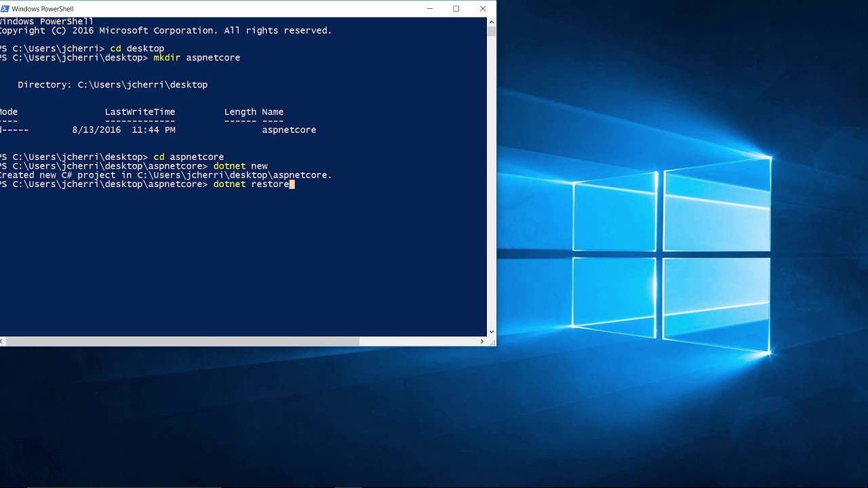Viewport: 868px width, 488px height.
Task: Click the 'dotnet restore' command text
Action: coord(251,184)
